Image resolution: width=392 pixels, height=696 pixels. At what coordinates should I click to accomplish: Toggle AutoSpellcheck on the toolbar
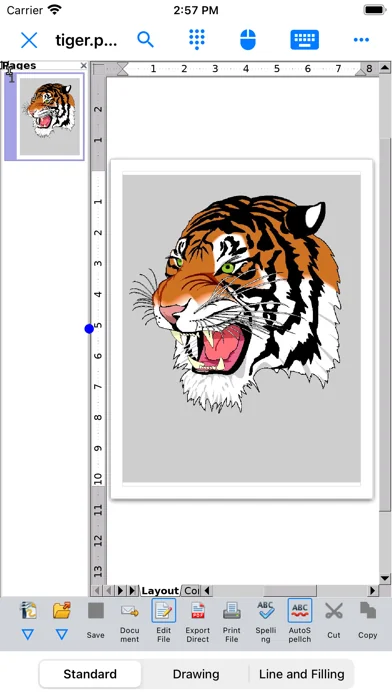click(300, 621)
